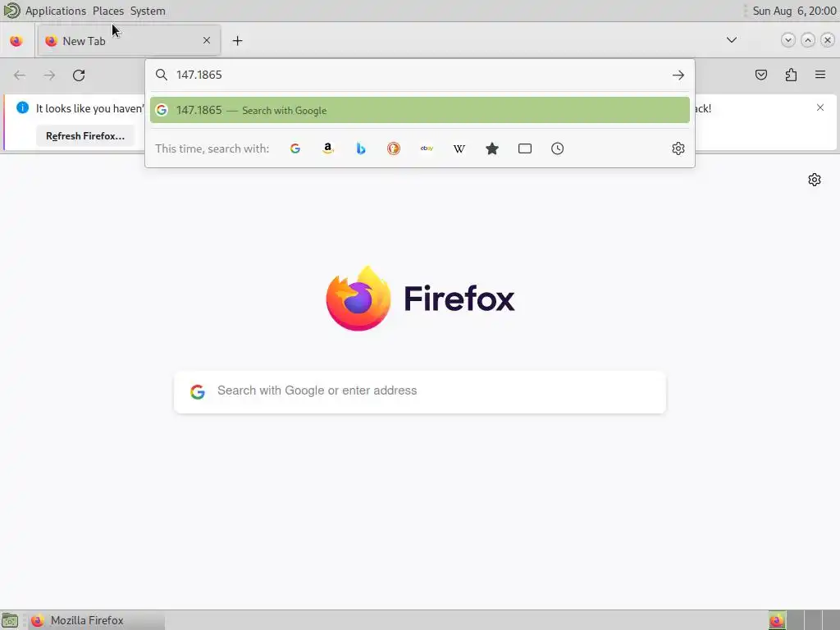Viewport: 840px width, 630px height.
Task: Search open tabs icon
Action: pos(525,148)
